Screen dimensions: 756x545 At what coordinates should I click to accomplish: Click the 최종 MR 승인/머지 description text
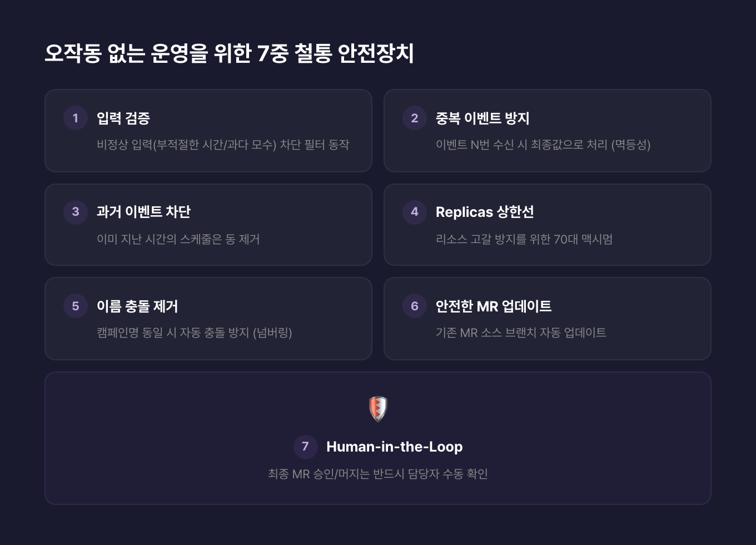pos(377,474)
